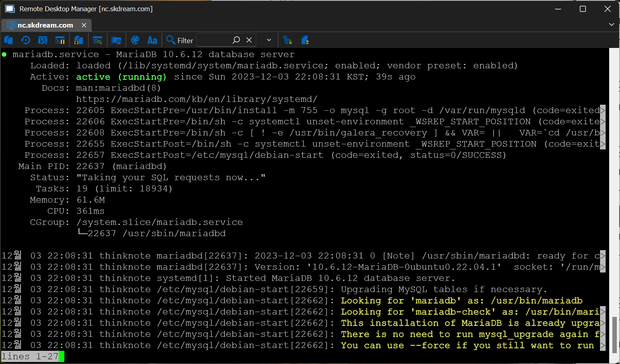Click the import session tree icon
This screenshot has width=620, height=364.
pos(287,40)
